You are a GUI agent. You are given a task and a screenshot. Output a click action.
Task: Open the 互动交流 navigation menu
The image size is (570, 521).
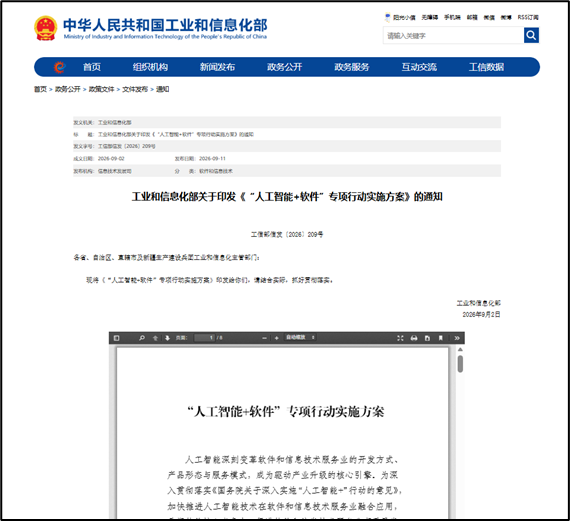tap(419, 67)
